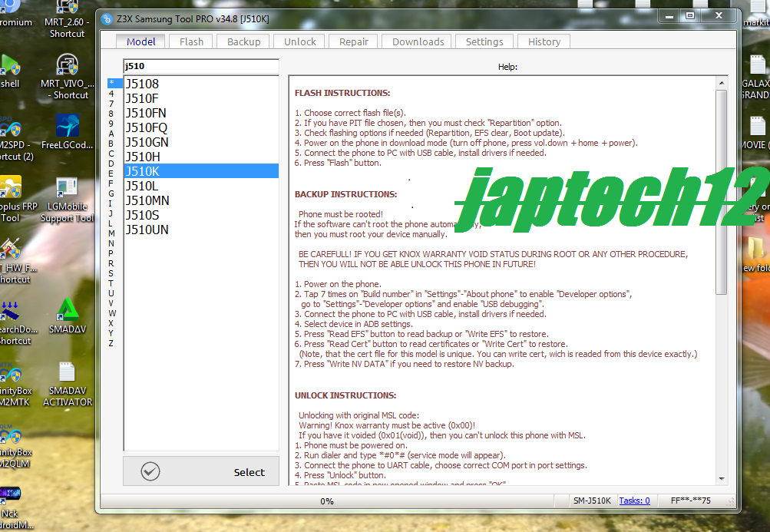Screen dimensions: 770x532
Task: Open the FRP Tool desktop icon
Action: pyautogui.click(x=18, y=200)
